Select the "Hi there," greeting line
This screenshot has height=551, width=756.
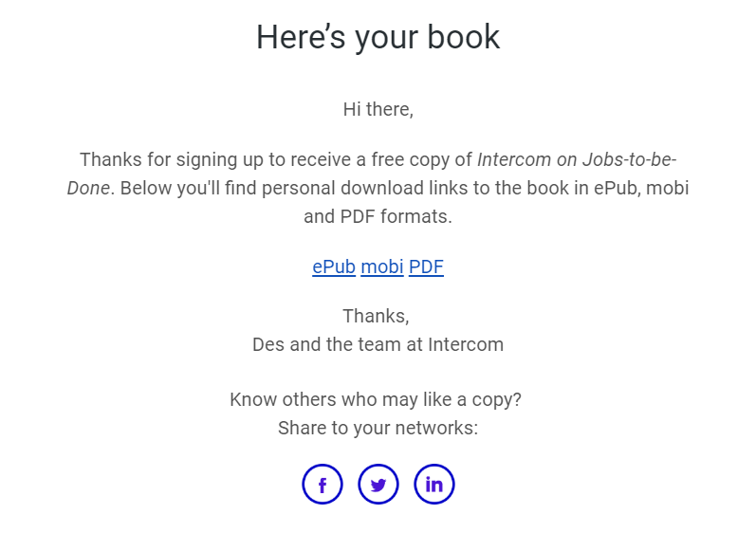click(x=378, y=109)
